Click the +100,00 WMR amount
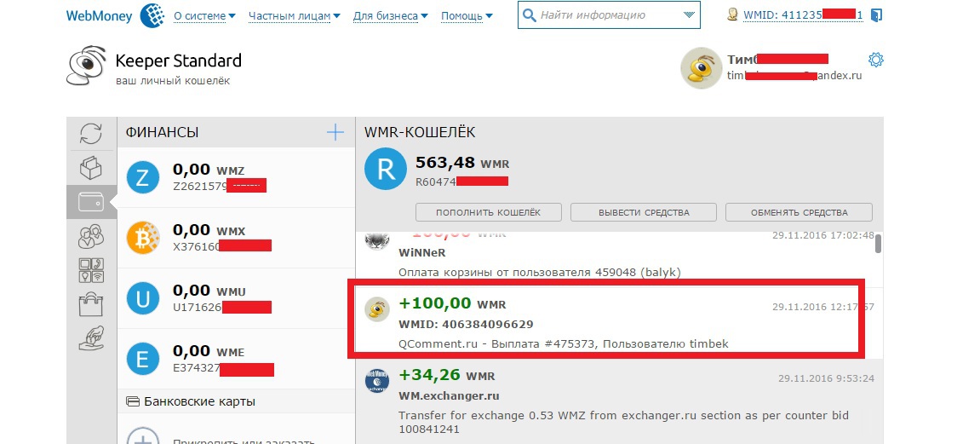The image size is (980, 444). click(x=452, y=304)
